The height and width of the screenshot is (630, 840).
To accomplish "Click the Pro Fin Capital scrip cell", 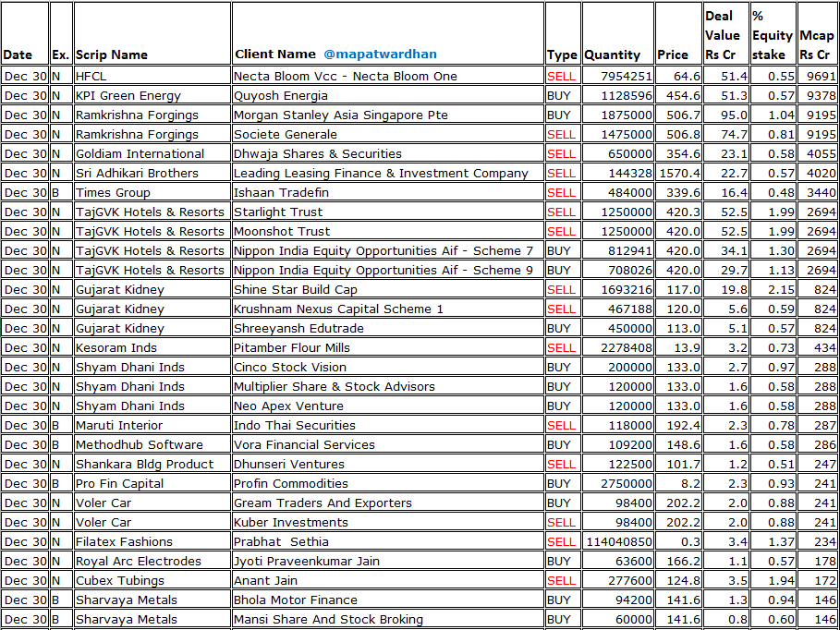I will (x=152, y=483).
